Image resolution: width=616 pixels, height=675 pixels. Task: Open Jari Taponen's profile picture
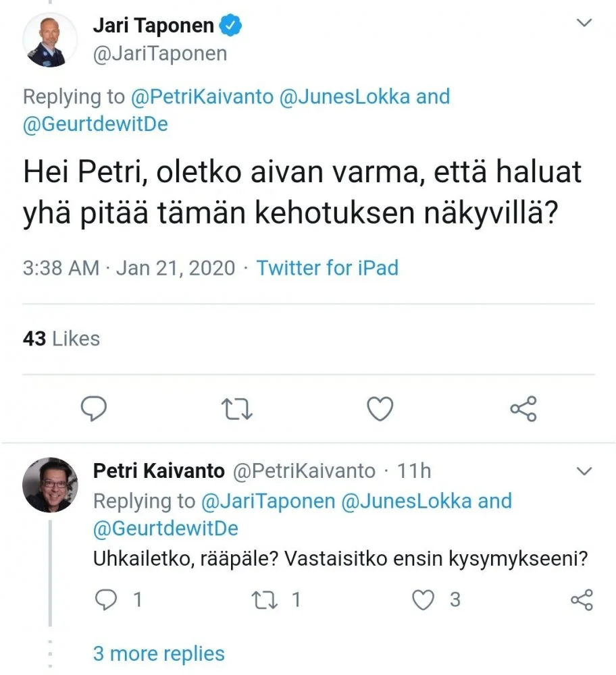(x=51, y=39)
